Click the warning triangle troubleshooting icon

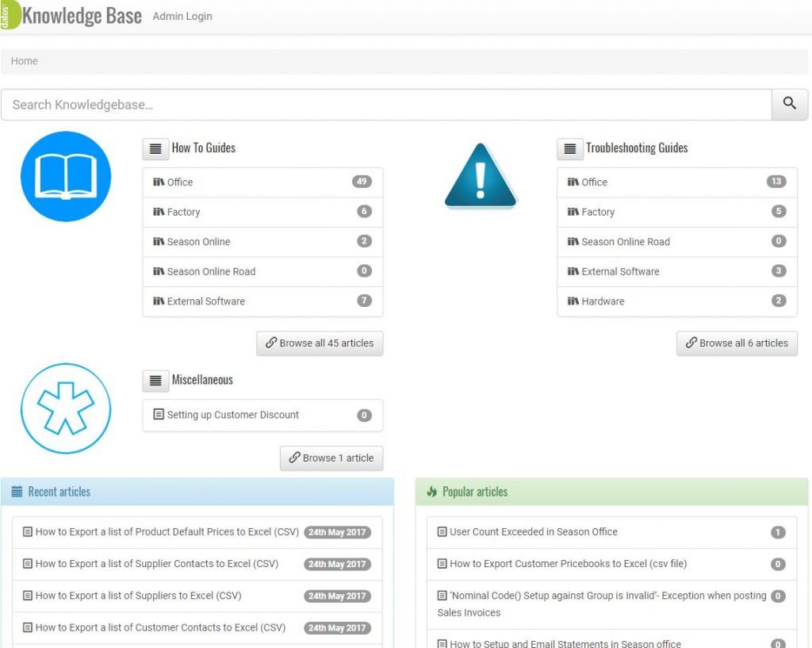point(480,175)
